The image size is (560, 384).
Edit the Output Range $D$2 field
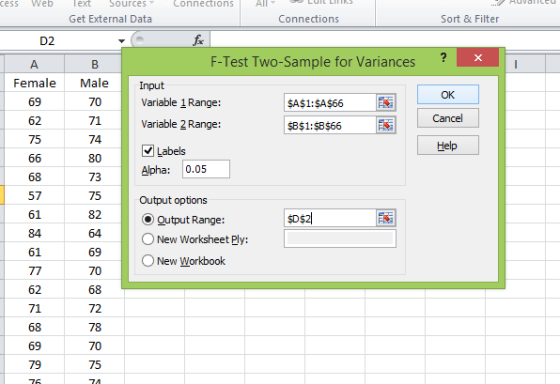coord(330,218)
